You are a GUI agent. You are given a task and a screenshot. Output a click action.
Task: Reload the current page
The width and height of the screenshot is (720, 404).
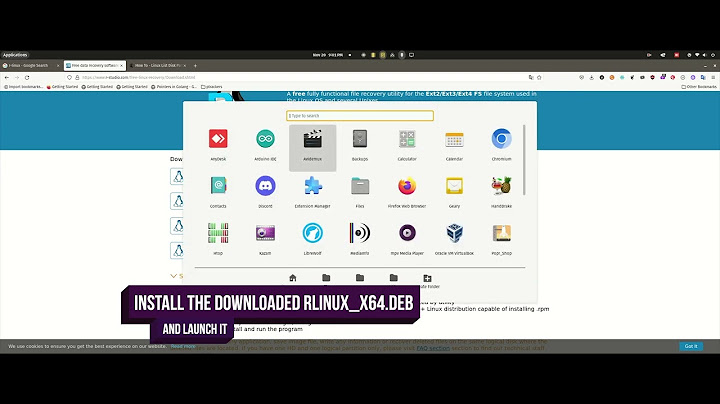coord(27,78)
